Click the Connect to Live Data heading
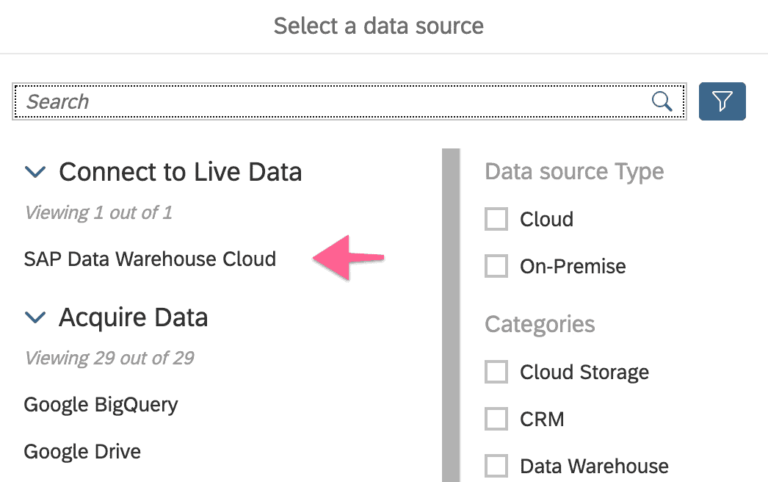 [180, 172]
